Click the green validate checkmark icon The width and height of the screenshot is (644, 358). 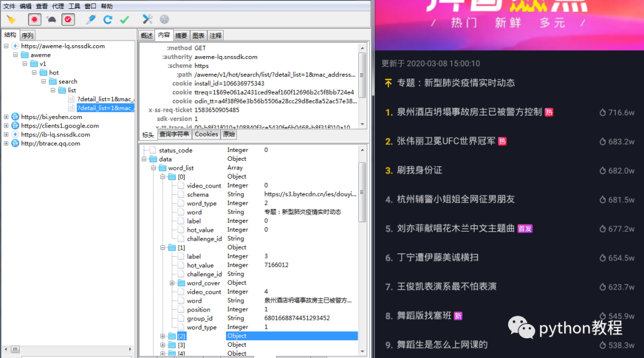(125, 19)
